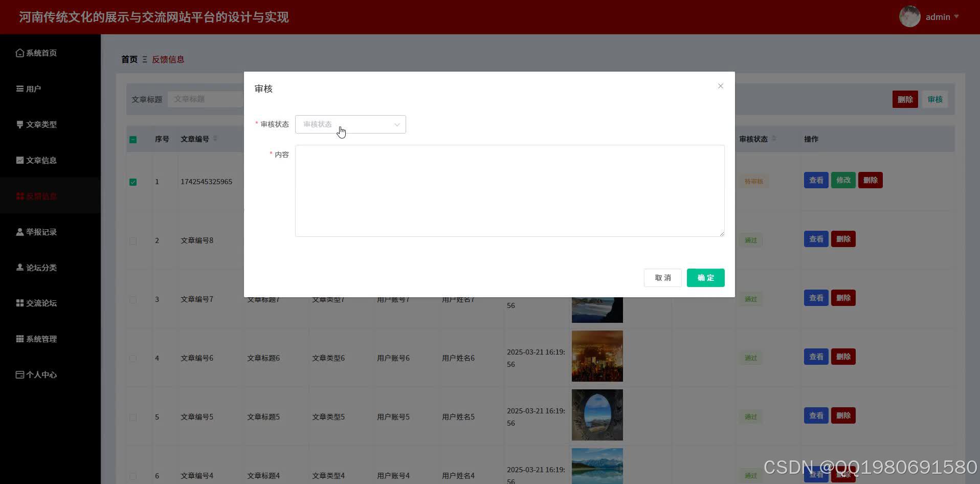Click the top-right 删除 batch button

point(905,99)
